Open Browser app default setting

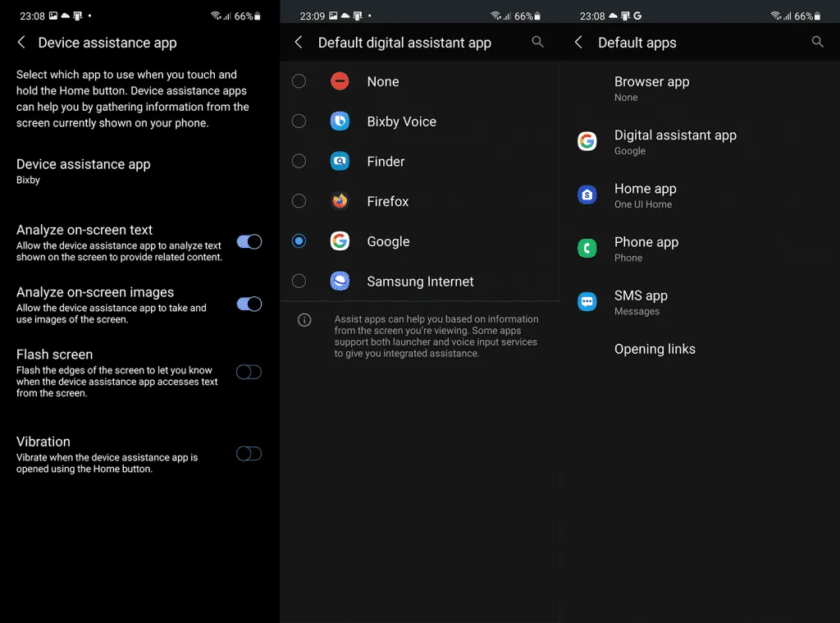point(700,89)
